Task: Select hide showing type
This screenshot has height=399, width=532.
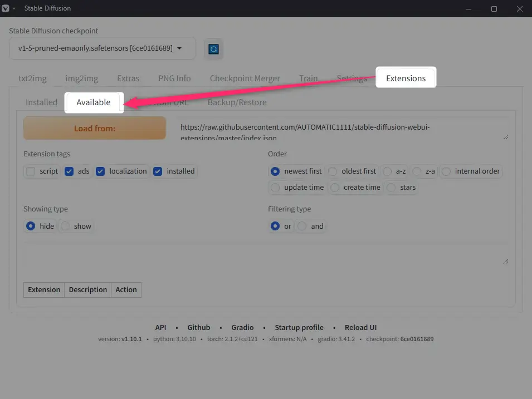Action: click(31, 226)
